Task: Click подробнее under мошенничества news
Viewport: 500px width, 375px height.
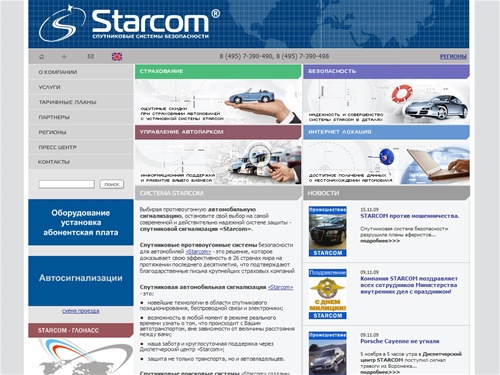Action: pos(380,241)
